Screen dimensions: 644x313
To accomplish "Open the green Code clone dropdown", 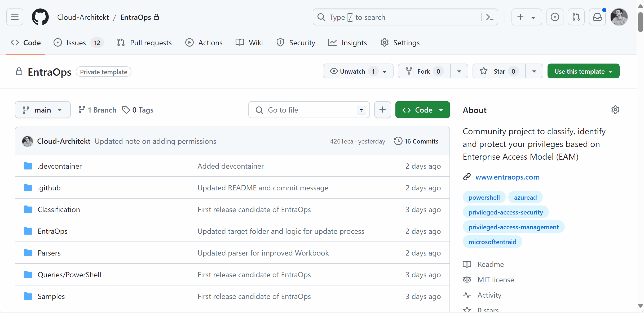I will [x=422, y=110].
